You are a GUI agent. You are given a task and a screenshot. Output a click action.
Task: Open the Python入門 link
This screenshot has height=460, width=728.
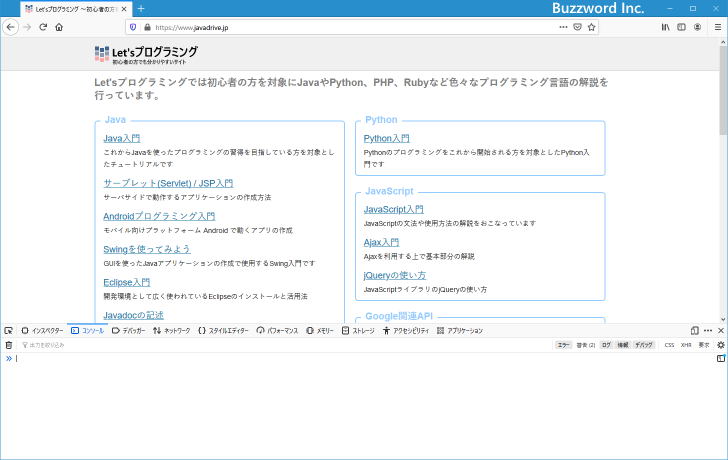(x=387, y=138)
